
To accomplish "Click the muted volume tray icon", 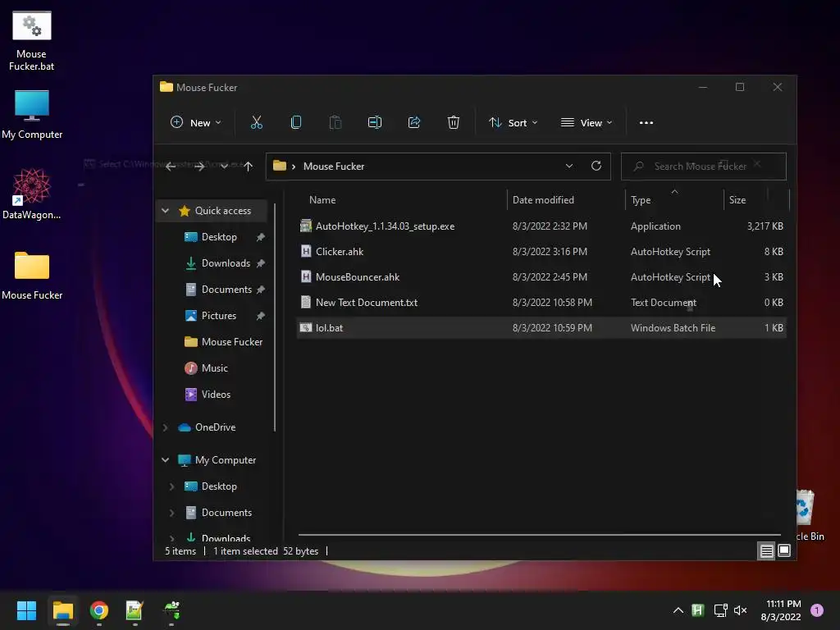I will [x=741, y=610].
